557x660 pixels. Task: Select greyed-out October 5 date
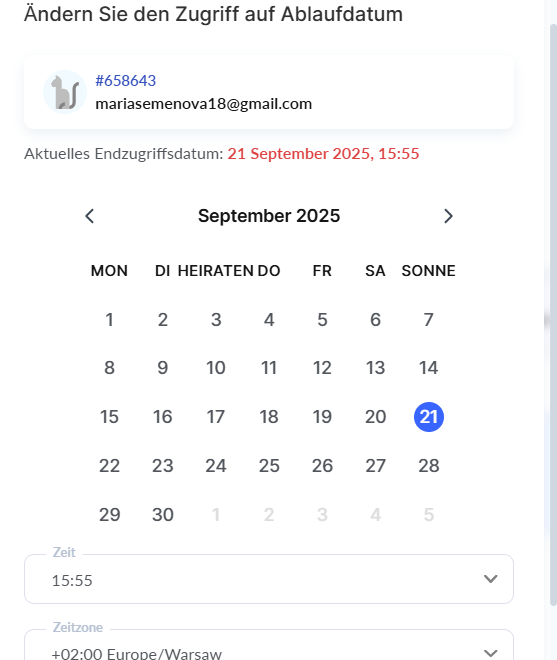pyautogui.click(x=429, y=515)
